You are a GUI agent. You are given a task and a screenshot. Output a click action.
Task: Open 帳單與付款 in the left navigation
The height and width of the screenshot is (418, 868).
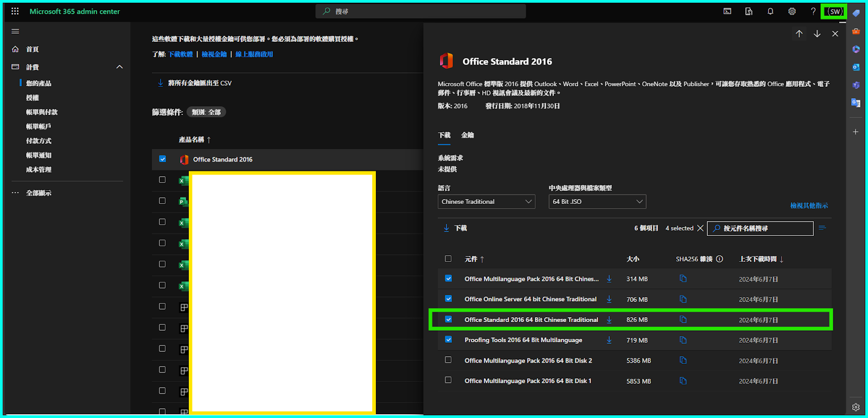coord(42,112)
